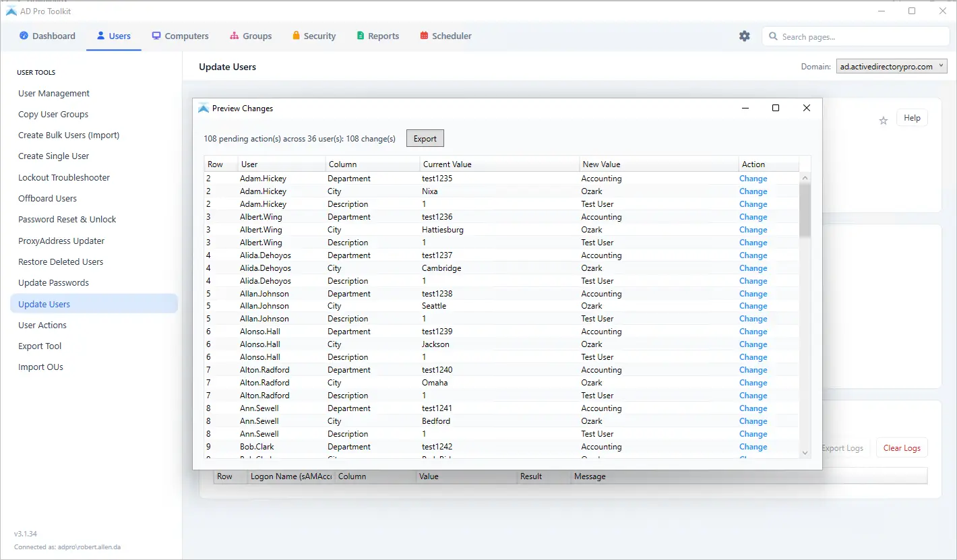Image resolution: width=957 pixels, height=560 pixels.
Task: Select Update Users in sidebar
Action: click(x=94, y=304)
